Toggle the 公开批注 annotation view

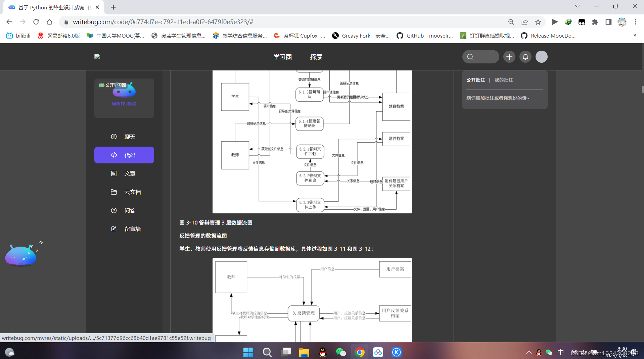pyautogui.click(x=475, y=80)
